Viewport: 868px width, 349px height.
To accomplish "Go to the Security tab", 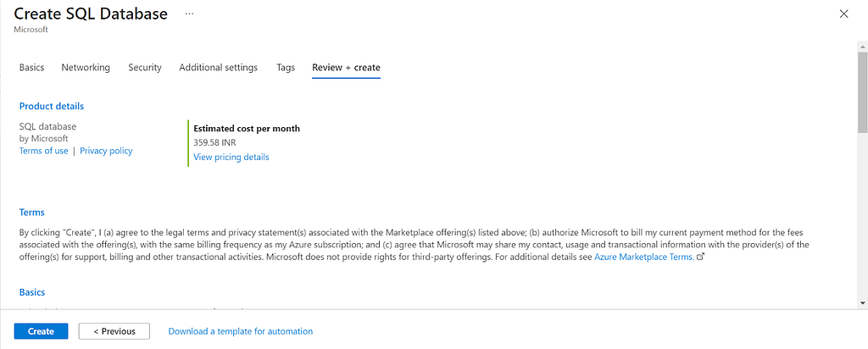I will 145,68.
